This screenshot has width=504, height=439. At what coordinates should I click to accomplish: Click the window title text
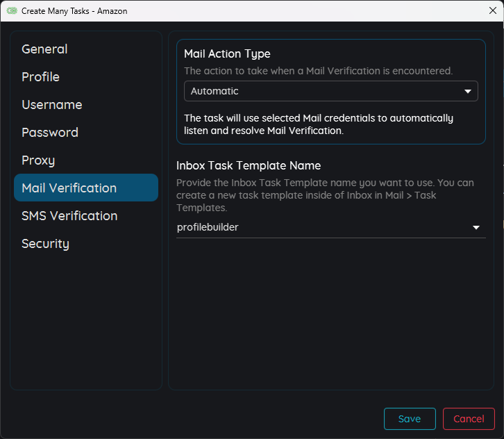[74, 11]
